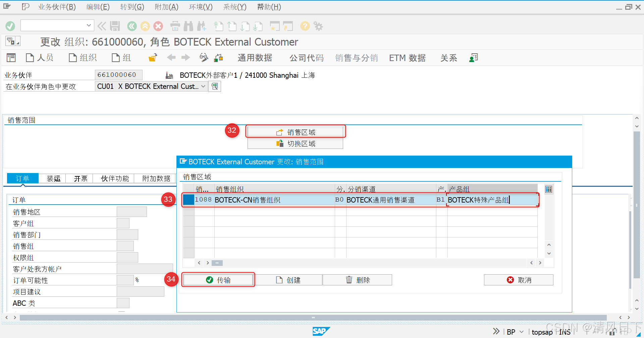Click the 人员 (Person) icon
644x338 pixels.
(x=30, y=57)
